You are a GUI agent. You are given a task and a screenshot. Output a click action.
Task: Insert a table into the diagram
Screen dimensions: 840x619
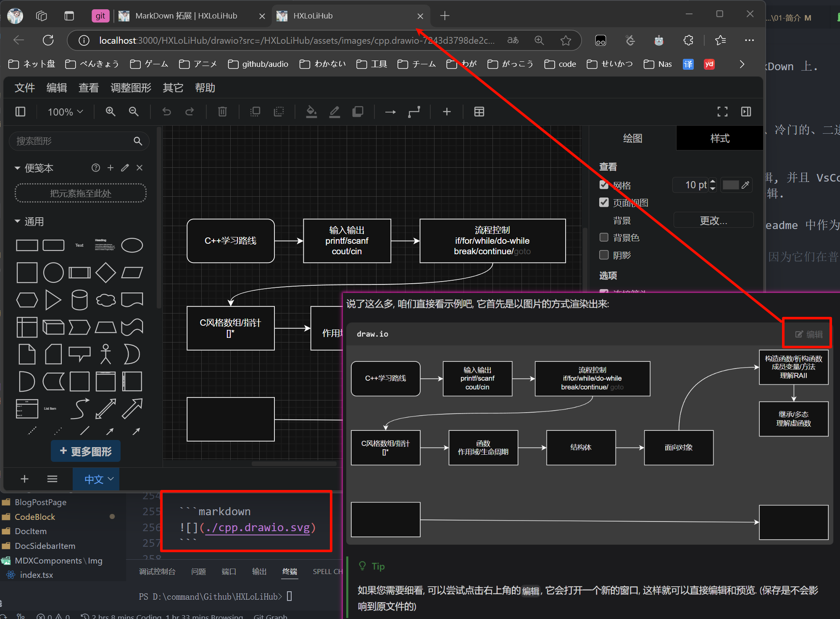479,112
